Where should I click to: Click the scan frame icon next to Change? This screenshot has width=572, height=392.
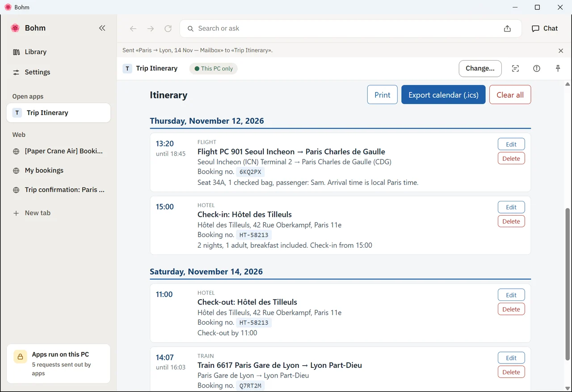coord(516,68)
